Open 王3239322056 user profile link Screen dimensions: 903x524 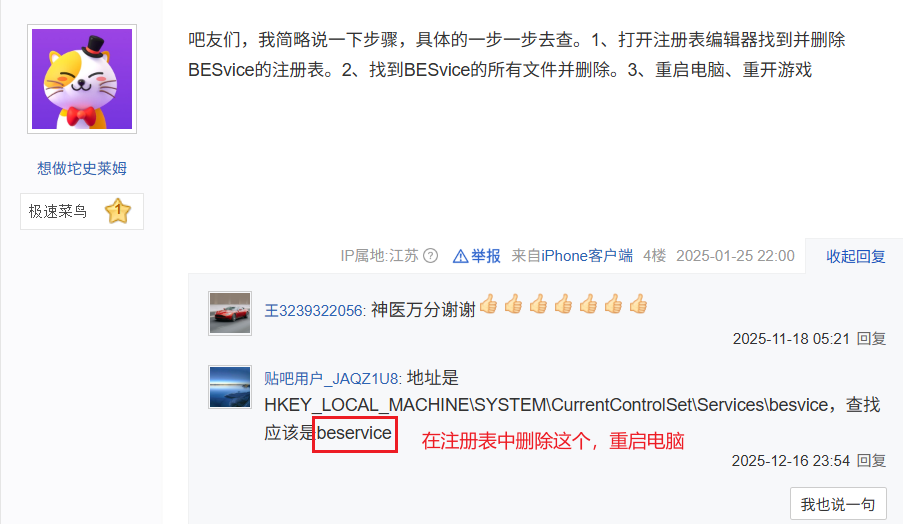point(314,310)
